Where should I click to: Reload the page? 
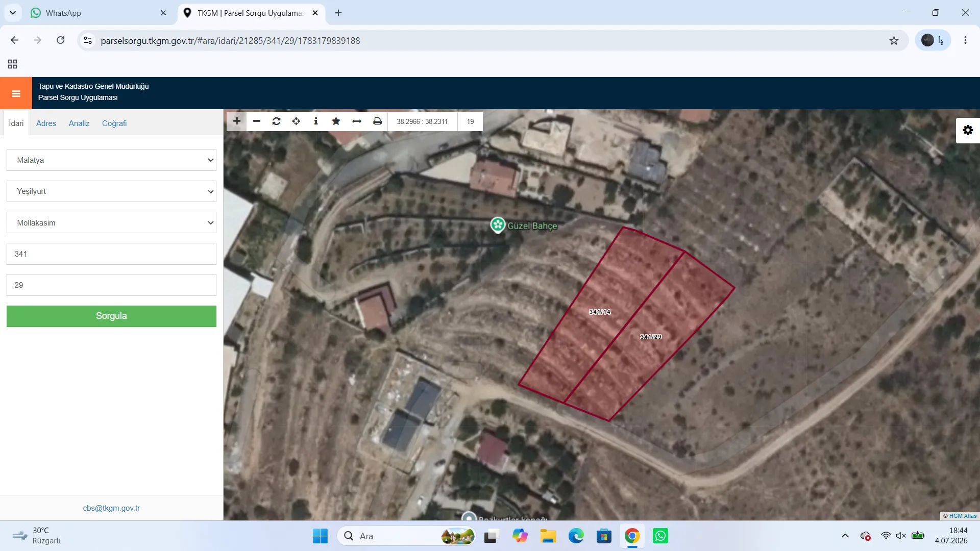(x=60, y=40)
